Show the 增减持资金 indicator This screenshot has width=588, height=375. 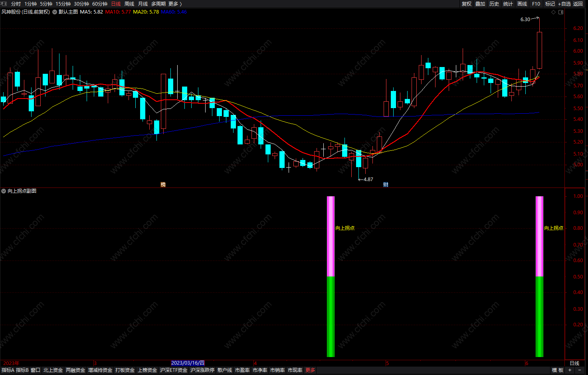point(100,370)
